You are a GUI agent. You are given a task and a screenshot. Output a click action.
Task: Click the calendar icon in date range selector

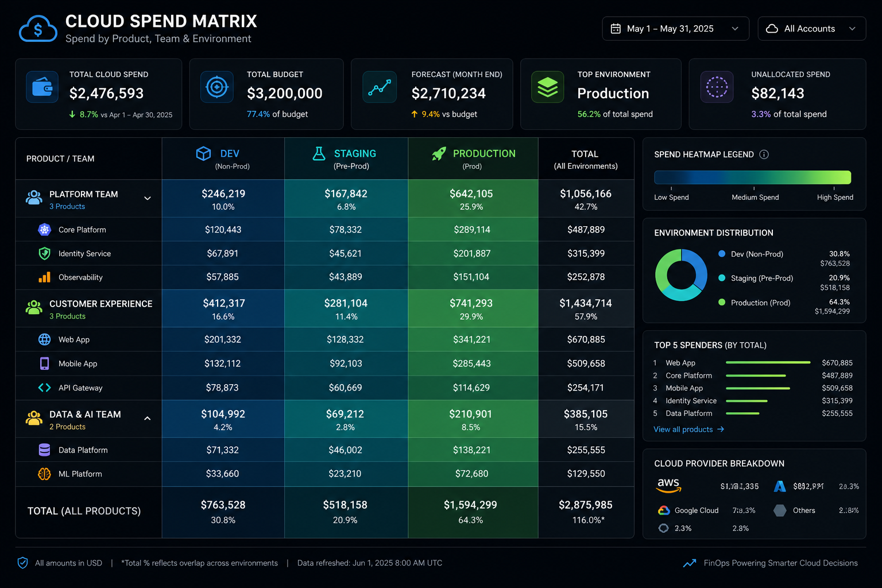point(616,29)
